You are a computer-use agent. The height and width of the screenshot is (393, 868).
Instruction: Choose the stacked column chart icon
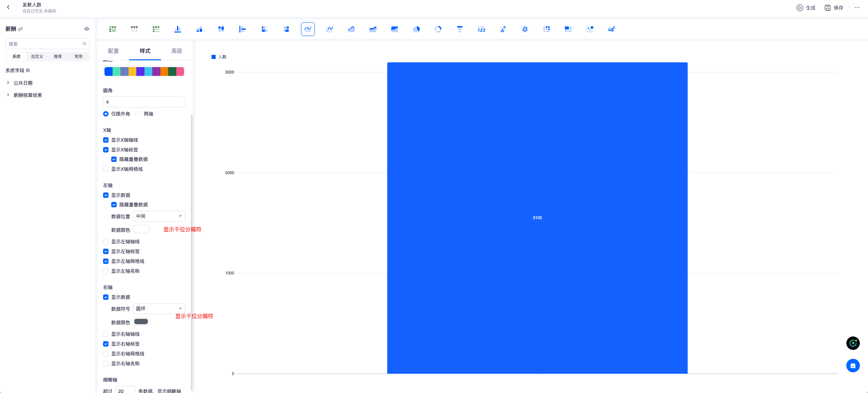(x=199, y=29)
